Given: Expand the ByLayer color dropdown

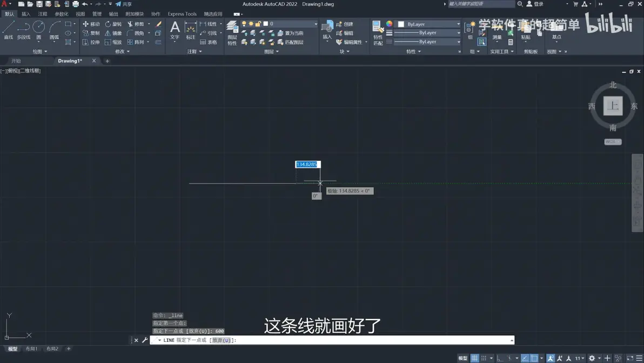Looking at the screenshot, I should pos(430,24).
